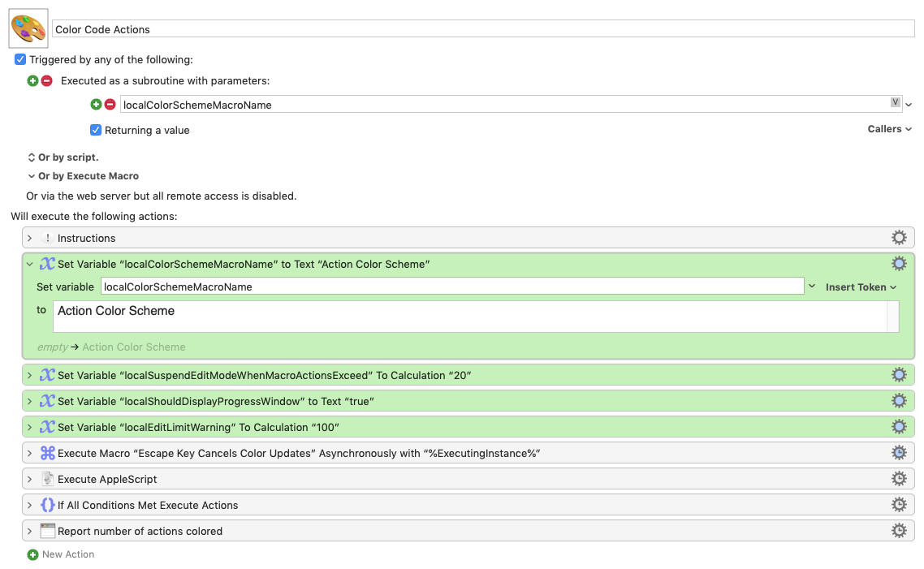Select the Report number of actions colored title
The height and width of the screenshot is (569, 924).
click(x=140, y=531)
